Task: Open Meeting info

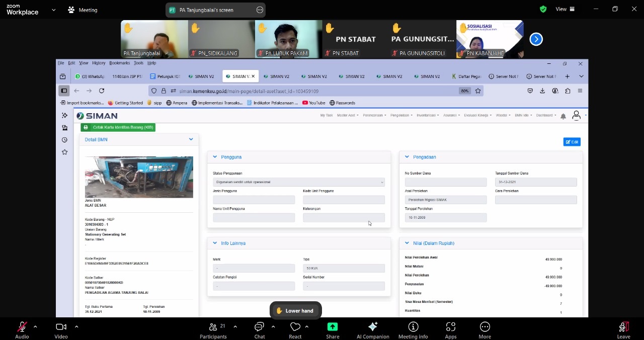Action: pyautogui.click(x=413, y=329)
